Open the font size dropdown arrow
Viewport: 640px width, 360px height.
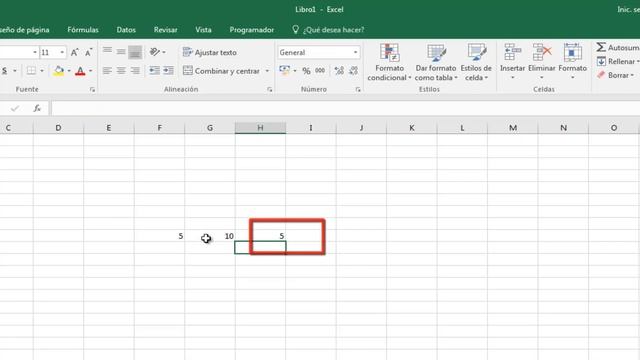tap(62, 52)
